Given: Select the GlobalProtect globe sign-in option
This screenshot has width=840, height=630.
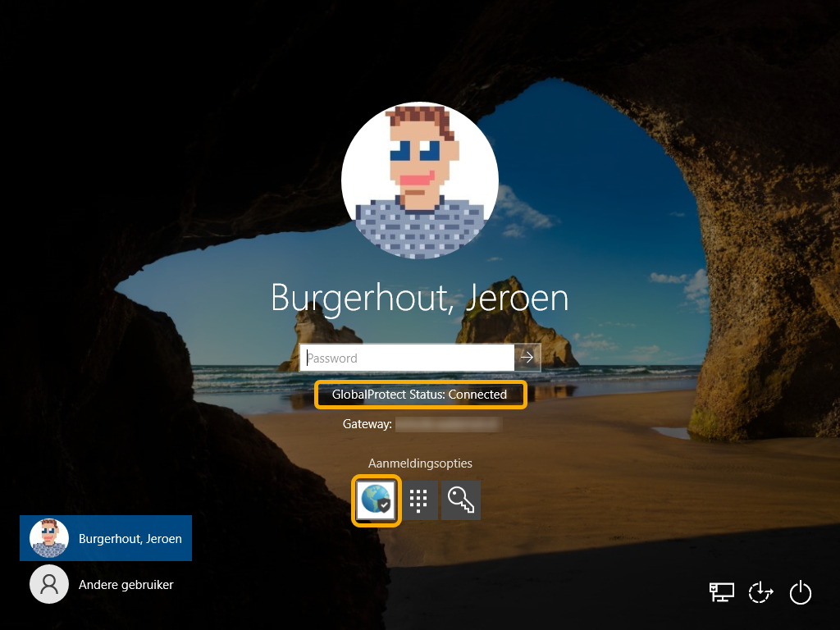Looking at the screenshot, I should (x=377, y=500).
